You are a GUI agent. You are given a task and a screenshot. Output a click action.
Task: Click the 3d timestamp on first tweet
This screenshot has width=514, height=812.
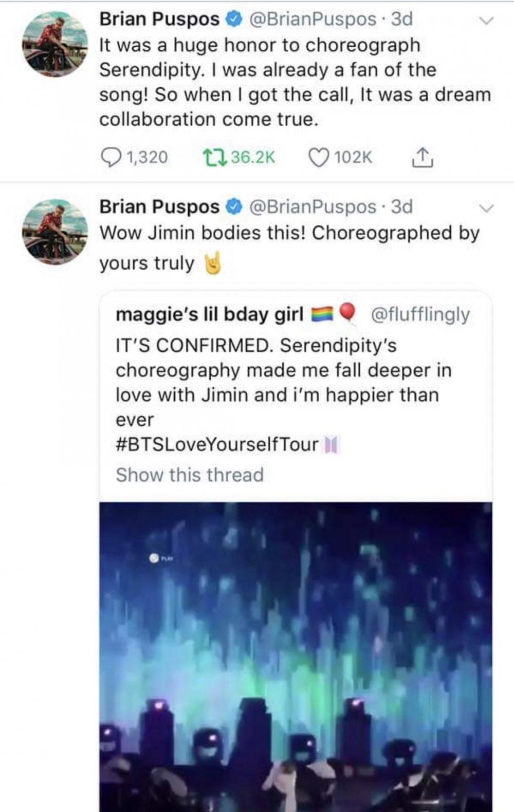[x=402, y=20]
